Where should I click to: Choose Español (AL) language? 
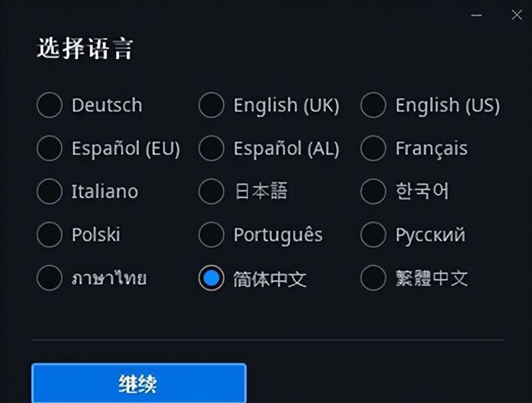click(x=211, y=148)
